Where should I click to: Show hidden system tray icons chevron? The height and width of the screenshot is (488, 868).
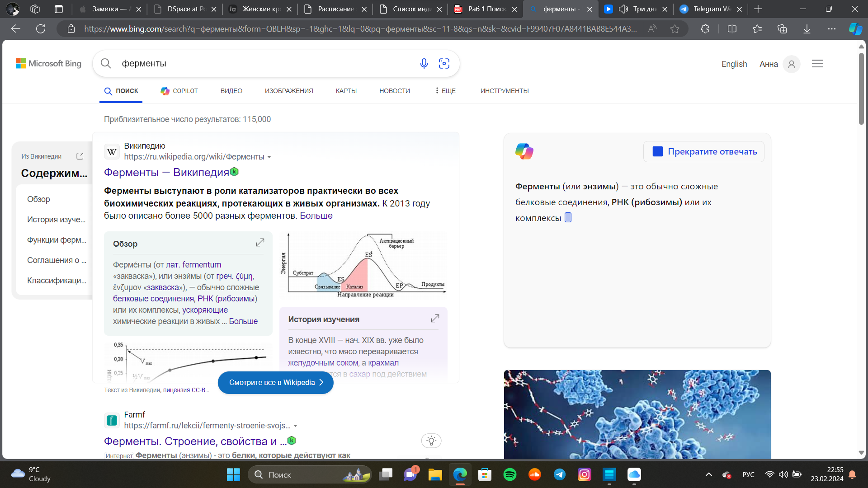(709, 474)
